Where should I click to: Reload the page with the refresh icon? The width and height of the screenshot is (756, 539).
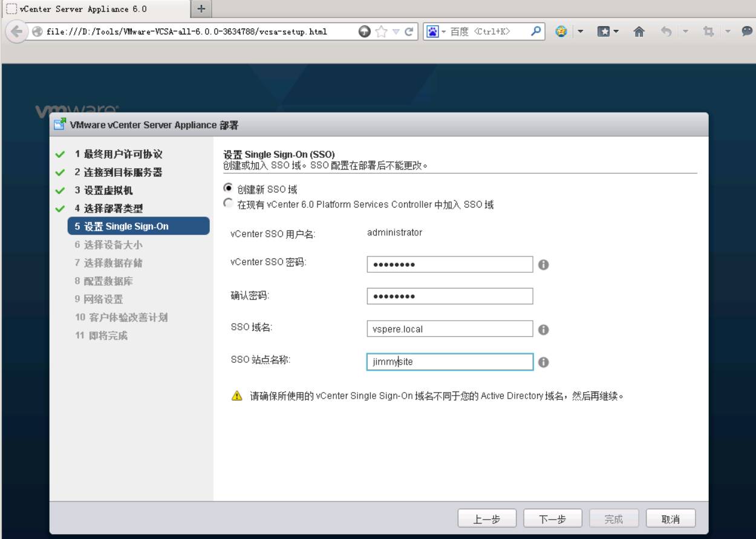pyautogui.click(x=408, y=31)
